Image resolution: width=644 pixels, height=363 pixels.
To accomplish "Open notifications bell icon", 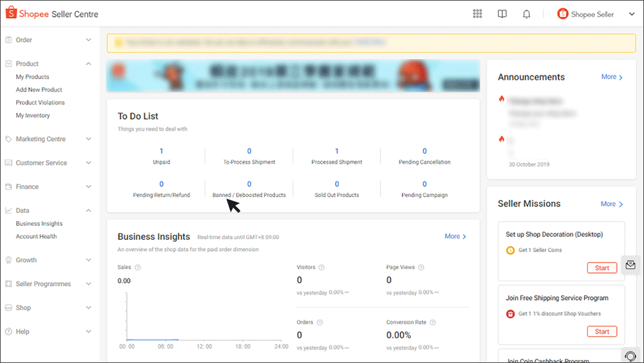I will click(527, 14).
